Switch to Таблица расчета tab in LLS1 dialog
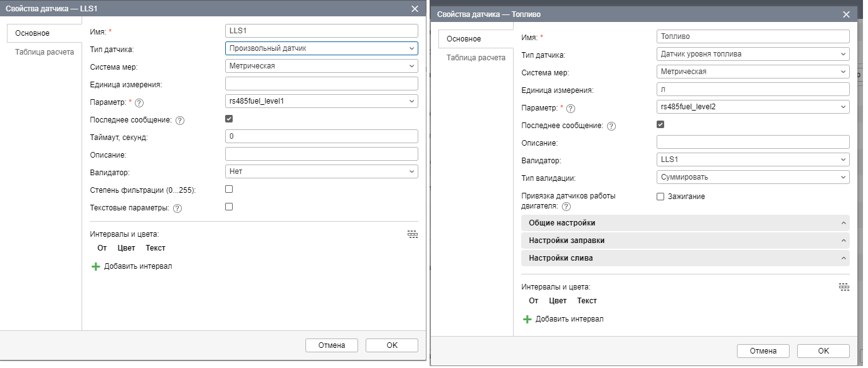The image size is (868, 368). [45, 52]
